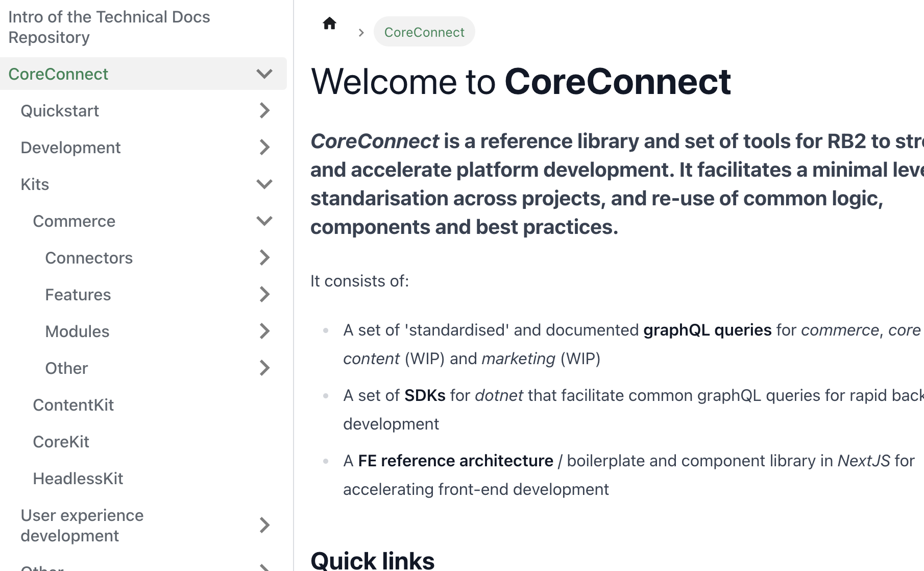Go to the Quick links heading
924x571 pixels.
[x=372, y=560]
